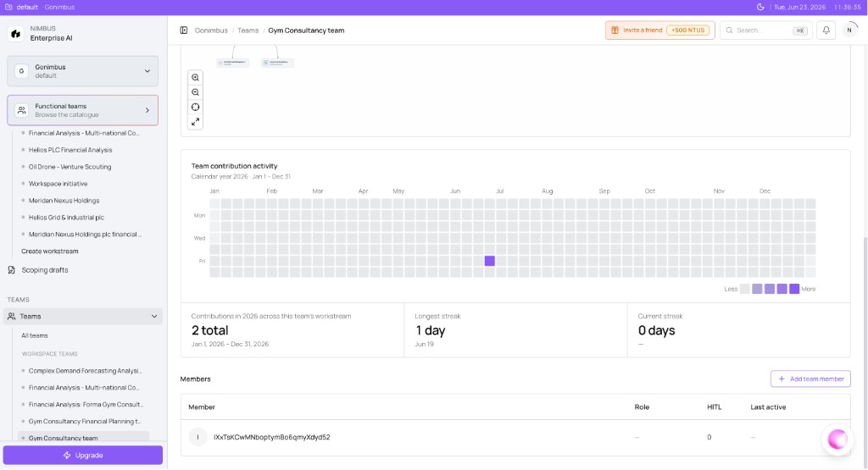Click the Member column header
Screen dimensions: 868x470
coord(202,407)
